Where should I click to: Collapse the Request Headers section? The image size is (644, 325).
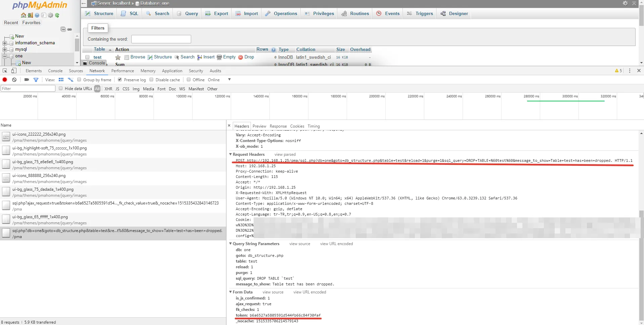[230, 154]
